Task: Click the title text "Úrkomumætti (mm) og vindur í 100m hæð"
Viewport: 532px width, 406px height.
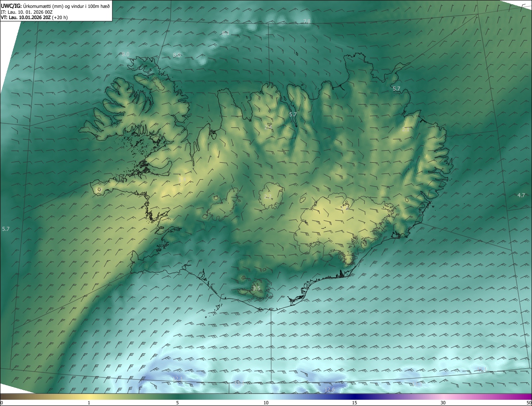Action: (67, 6)
